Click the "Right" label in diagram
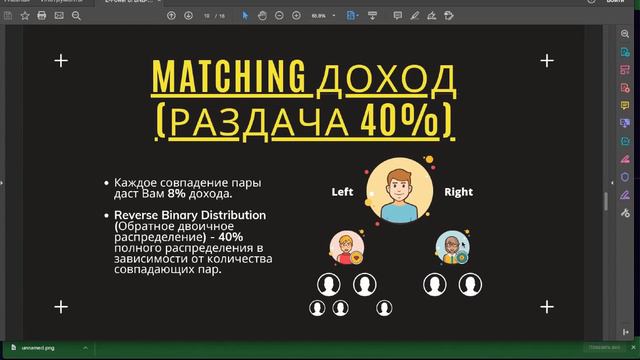The image size is (640, 360). tap(458, 192)
